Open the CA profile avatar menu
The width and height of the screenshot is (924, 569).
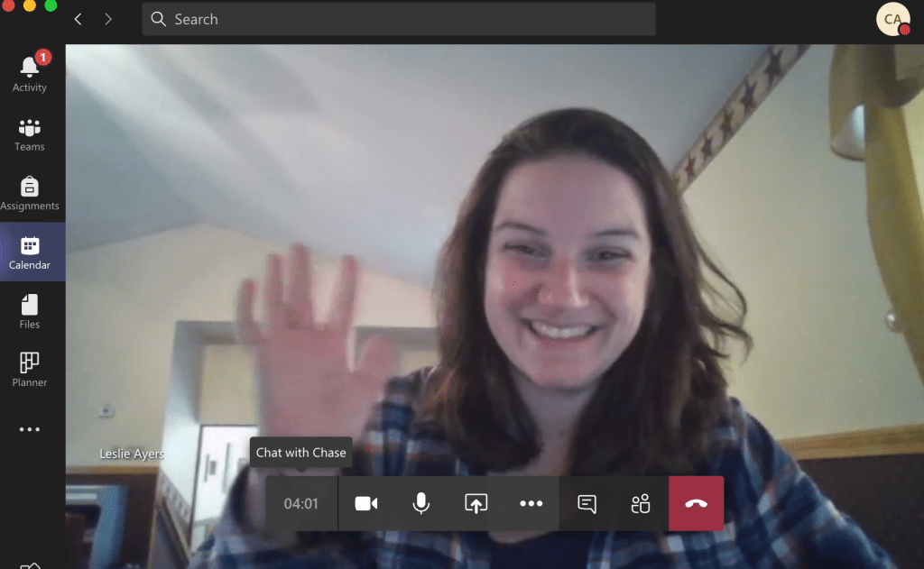(x=892, y=19)
